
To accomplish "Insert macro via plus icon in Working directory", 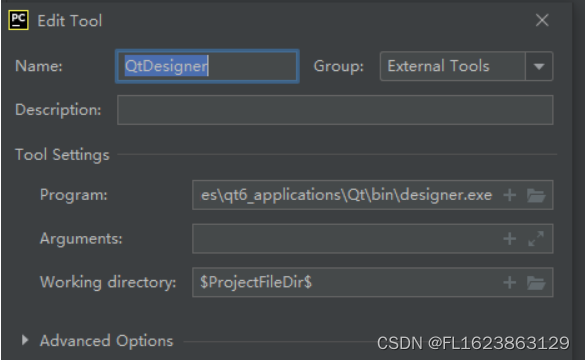I will pos(510,282).
